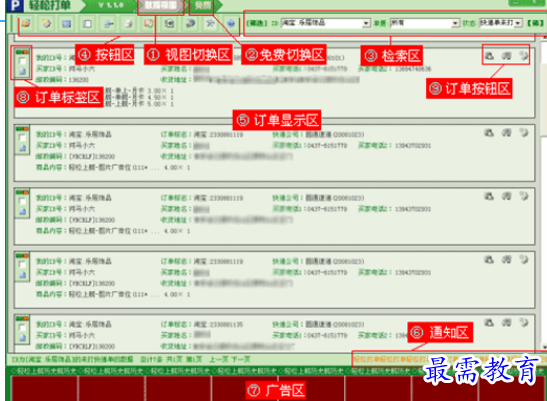Click the order number text 淘宝:2330881135
The height and width of the screenshot is (401, 547).
pos(218,325)
